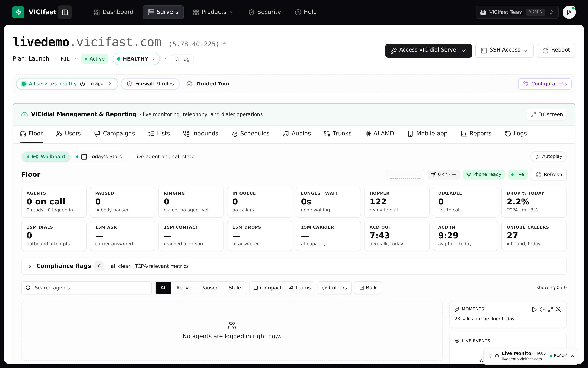Click the 0 ch channel indicator

(443, 174)
